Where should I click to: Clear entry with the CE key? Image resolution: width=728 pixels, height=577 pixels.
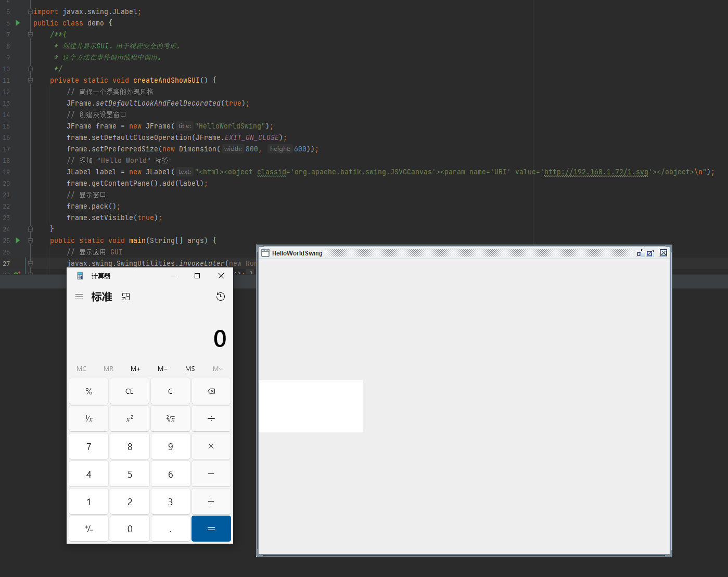point(130,391)
